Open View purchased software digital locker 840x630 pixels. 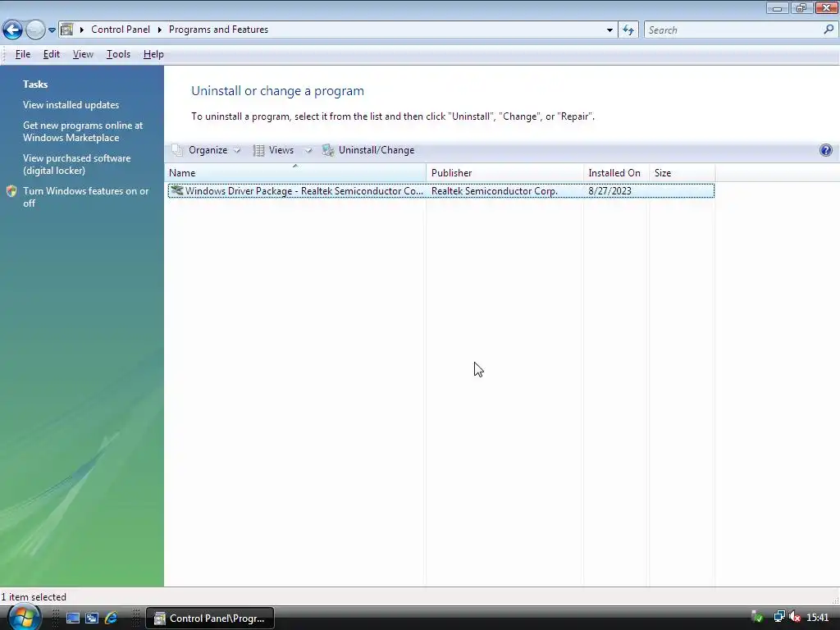(76, 164)
